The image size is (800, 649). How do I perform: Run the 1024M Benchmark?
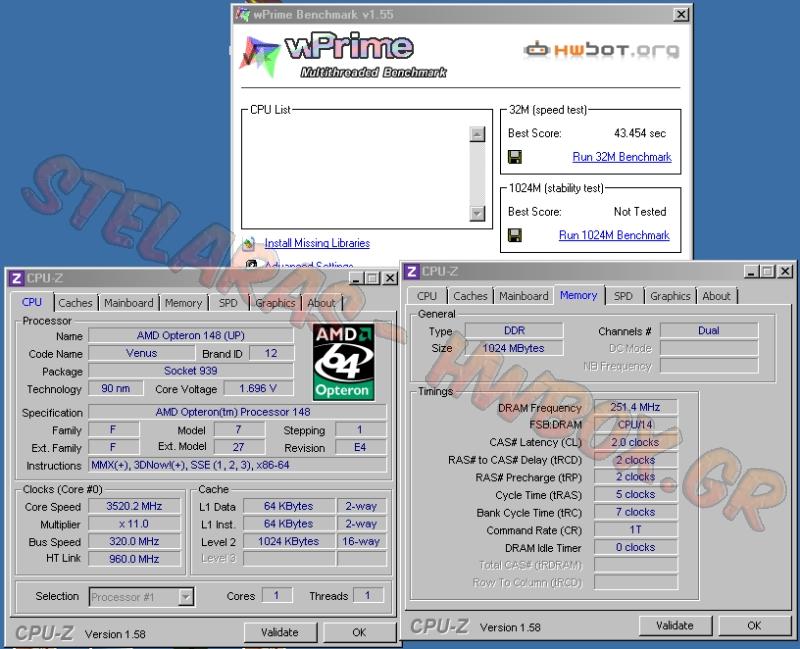pyautogui.click(x=614, y=235)
